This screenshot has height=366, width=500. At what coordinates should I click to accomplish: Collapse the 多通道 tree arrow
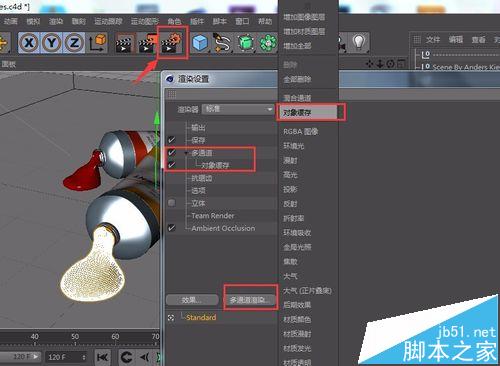pos(186,153)
